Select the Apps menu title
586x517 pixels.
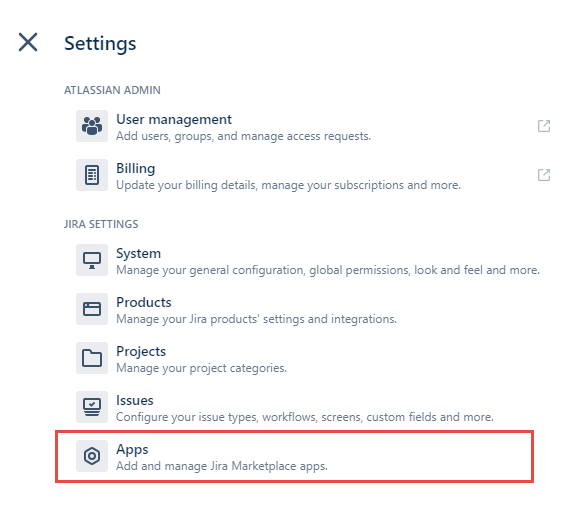[x=132, y=449]
